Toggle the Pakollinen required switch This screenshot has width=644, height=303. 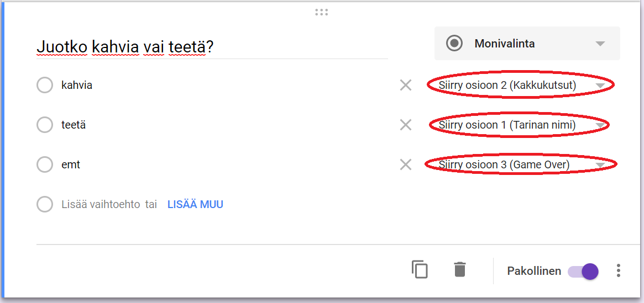583,271
